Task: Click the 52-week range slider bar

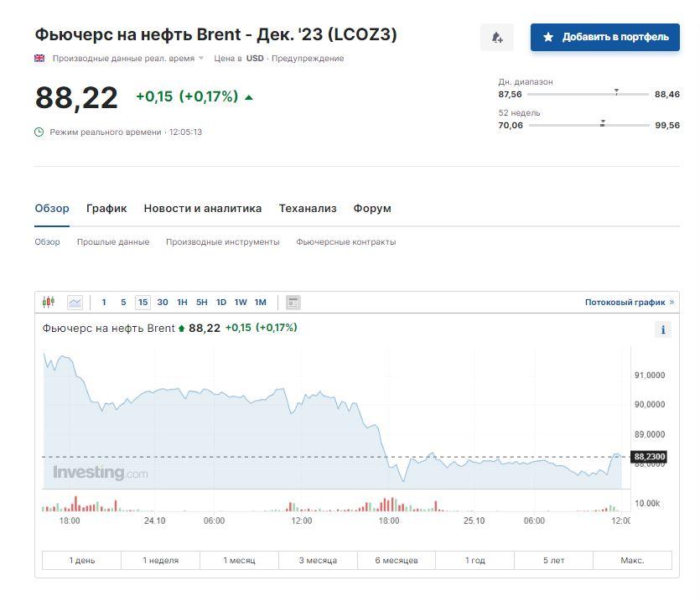Action: [589, 125]
